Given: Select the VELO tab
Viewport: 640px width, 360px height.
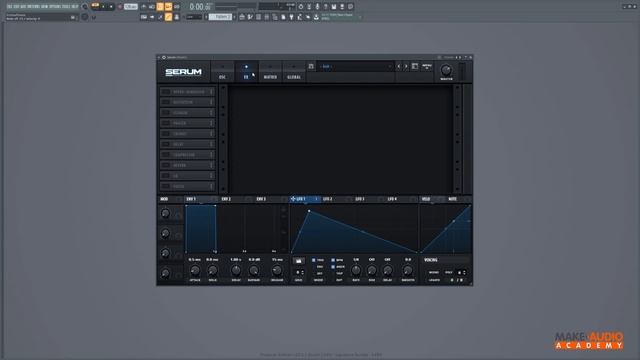Looking at the screenshot, I should (x=426, y=199).
